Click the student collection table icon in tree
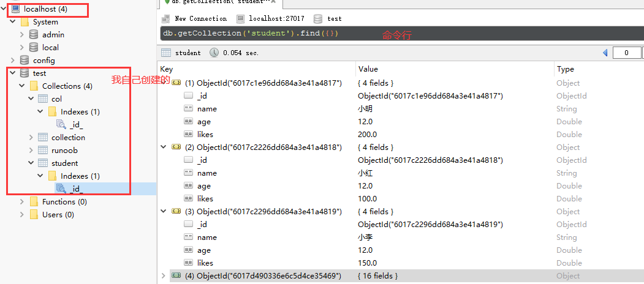Image resolution: width=644 pixels, height=284 pixels. [x=43, y=163]
